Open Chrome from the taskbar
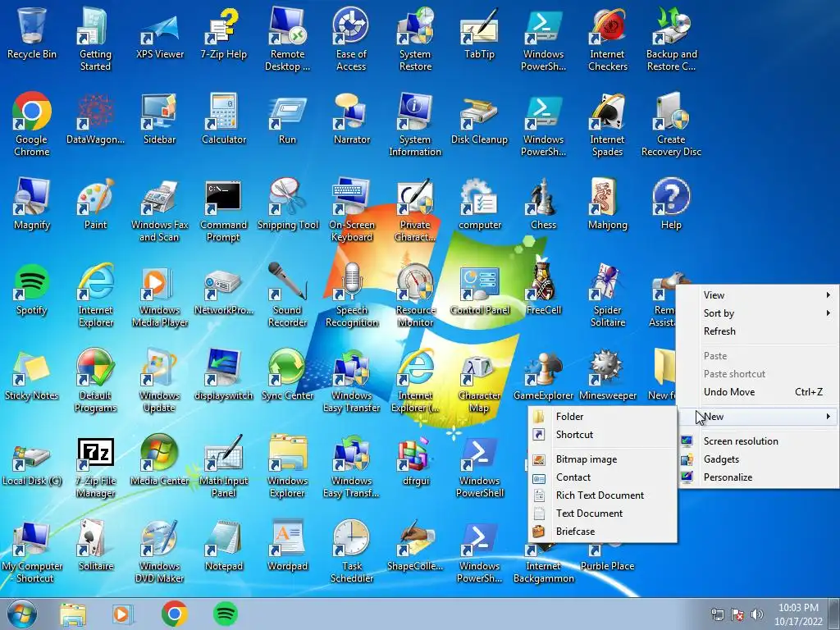The width and height of the screenshot is (840, 630). point(174,614)
